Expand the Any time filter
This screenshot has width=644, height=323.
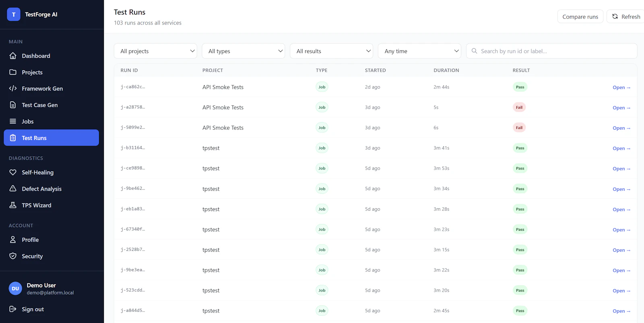pyautogui.click(x=419, y=51)
